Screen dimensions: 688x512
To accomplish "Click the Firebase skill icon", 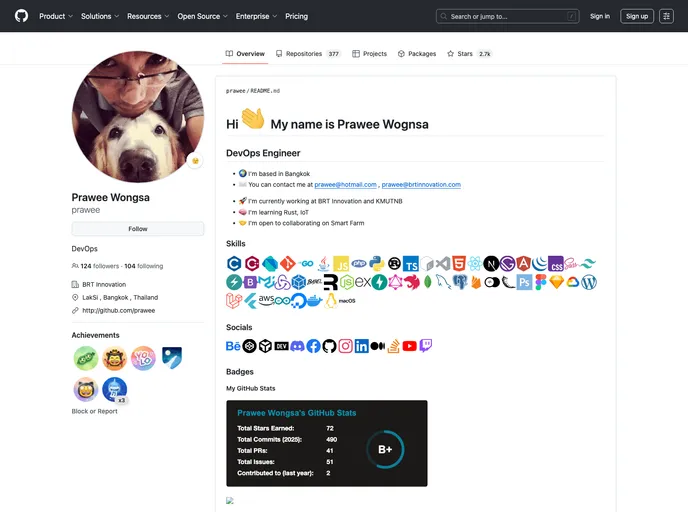I will coord(476,282).
